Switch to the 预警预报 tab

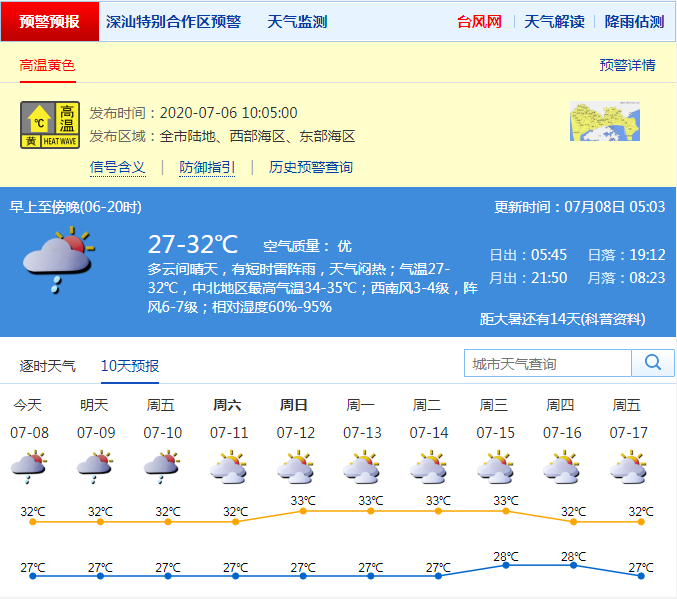point(50,21)
